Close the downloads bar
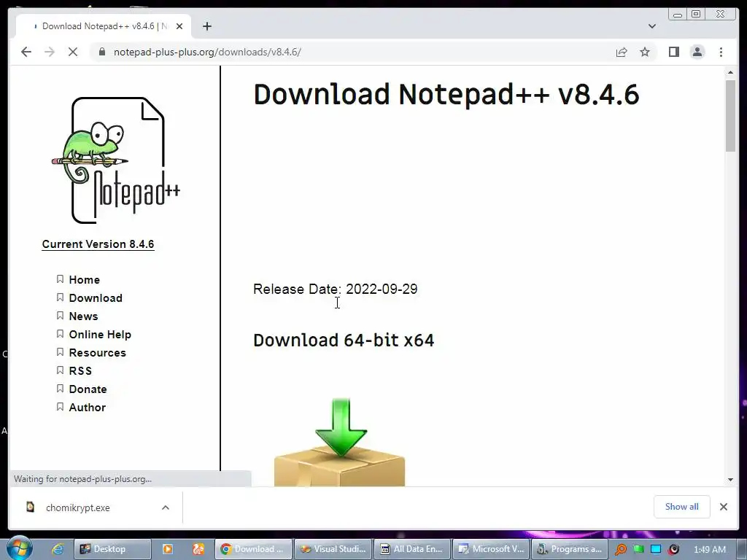 pos(723,507)
